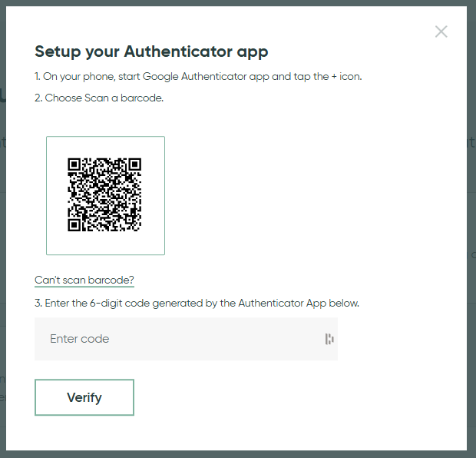Click the QR code's top-left finder square
The image size is (476, 458).
[74, 164]
